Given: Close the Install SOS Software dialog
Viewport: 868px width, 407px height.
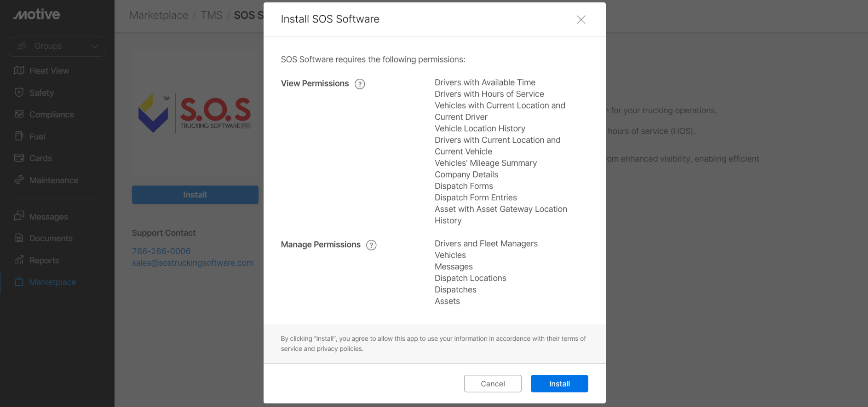Looking at the screenshot, I should click(x=581, y=19).
